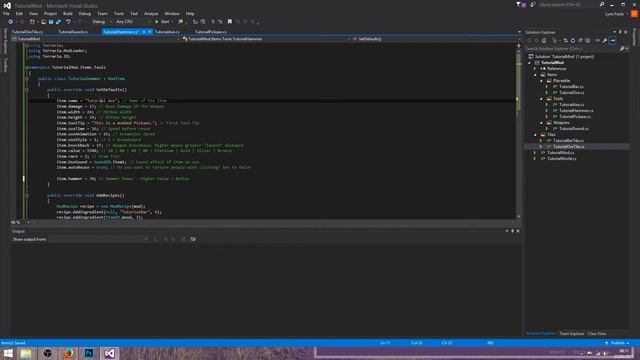Collapse the Tiles folder in Solution Explorer
This screenshot has height=360, width=640.
tap(535, 135)
